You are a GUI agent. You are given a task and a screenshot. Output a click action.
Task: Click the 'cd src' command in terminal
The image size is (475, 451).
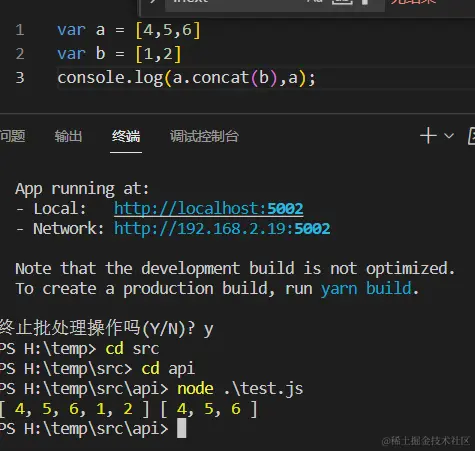tap(132, 349)
